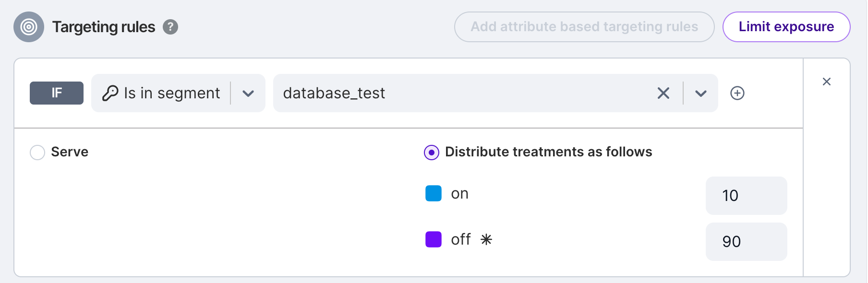
Task: Click the Targeting rules target icon
Action: pyautogui.click(x=29, y=27)
